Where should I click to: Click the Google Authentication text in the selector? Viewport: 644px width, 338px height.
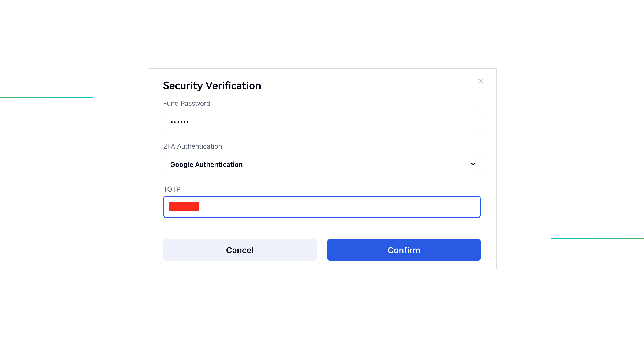(x=206, y=164)
